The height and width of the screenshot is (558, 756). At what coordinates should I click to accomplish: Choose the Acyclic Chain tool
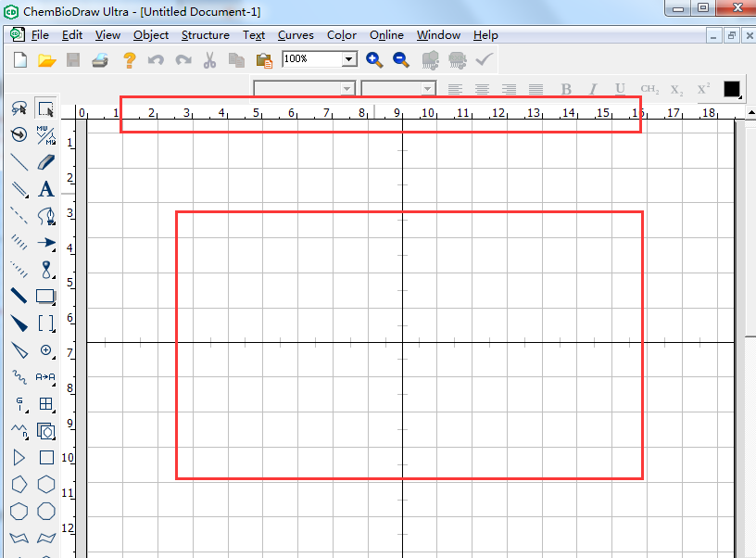click(x=19, y=431)
